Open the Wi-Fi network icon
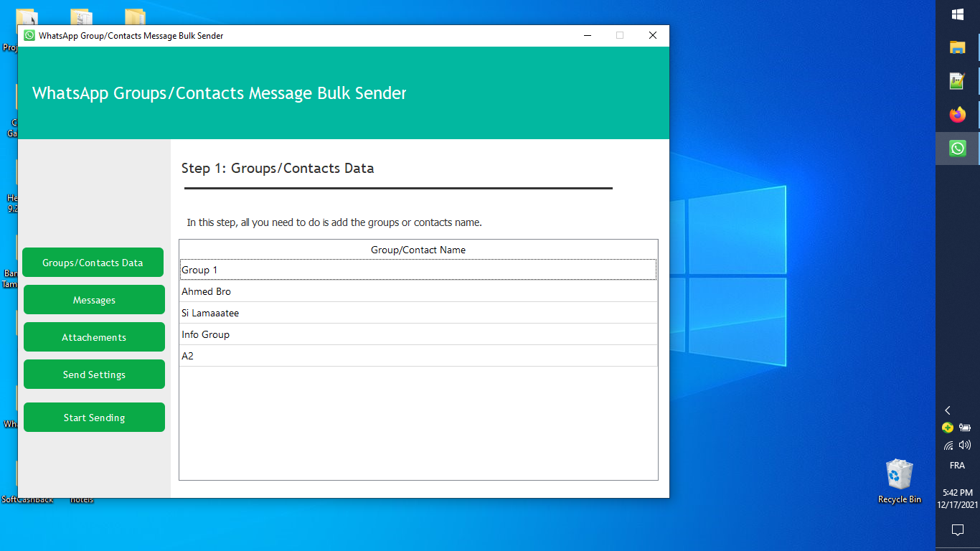This screenshot has height=551, width=980. click(x=948, y=445)
